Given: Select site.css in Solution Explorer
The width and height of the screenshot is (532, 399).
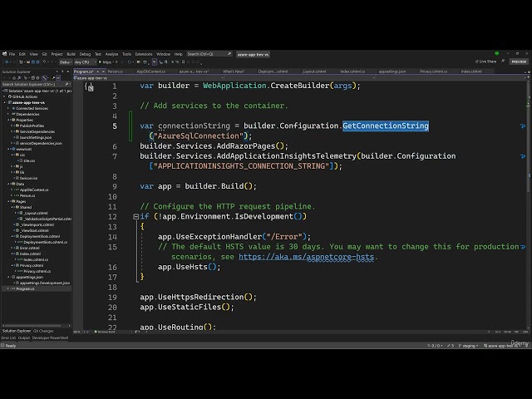Looking at the screenshot, I should (x=29, y=160).
